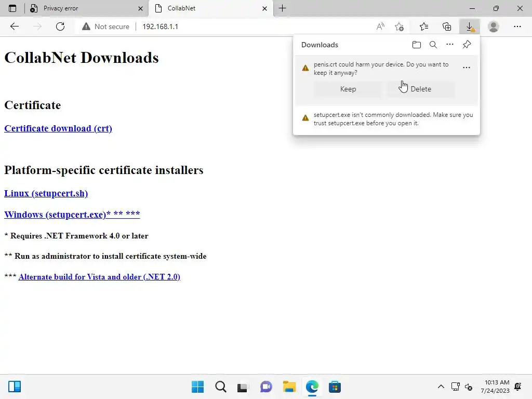Image resolution: width=532 pixels, height=399 pixels.
Task: Open network status tray icon
Action: coord(455,387)
